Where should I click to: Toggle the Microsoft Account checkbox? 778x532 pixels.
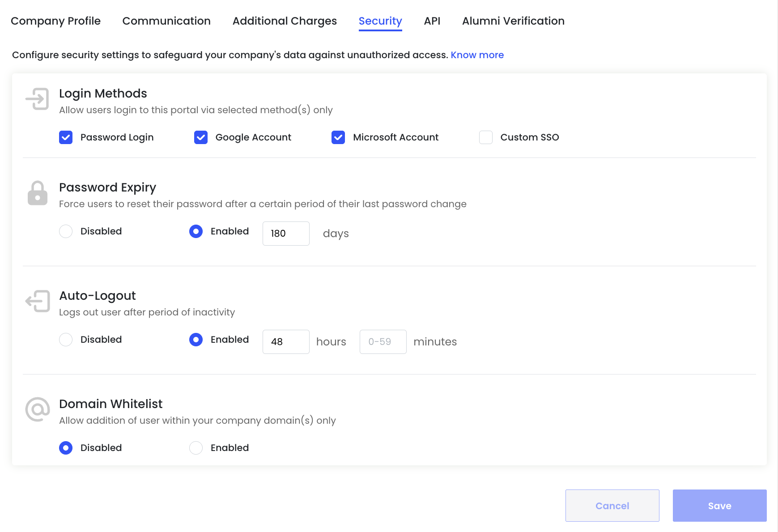point(338,137)
